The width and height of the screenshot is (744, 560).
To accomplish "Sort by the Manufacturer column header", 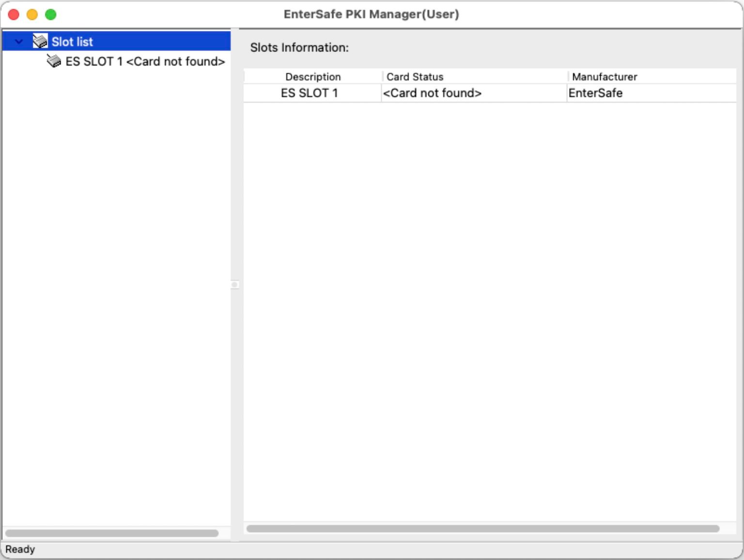I will (x=652, y=77).
